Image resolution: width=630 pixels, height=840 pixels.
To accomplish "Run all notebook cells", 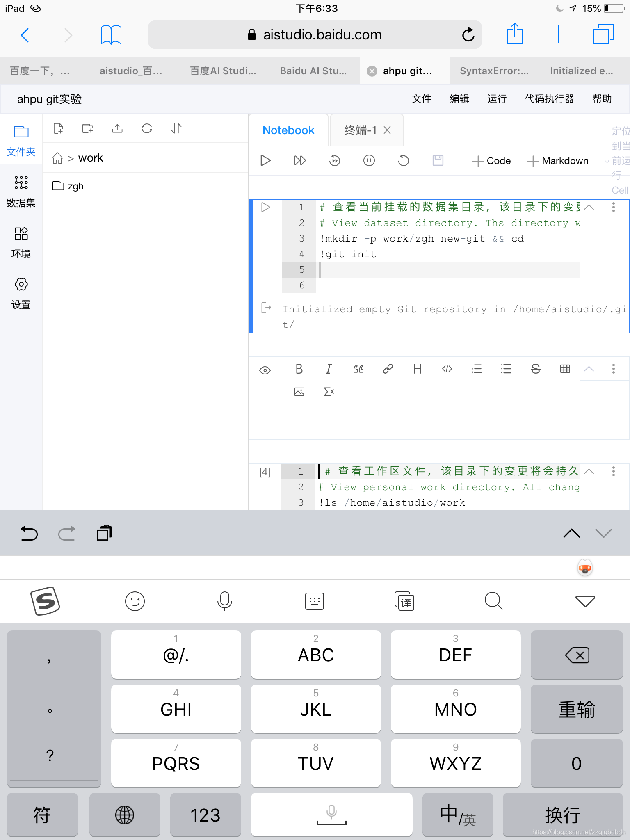I will (x=300, y=160).
